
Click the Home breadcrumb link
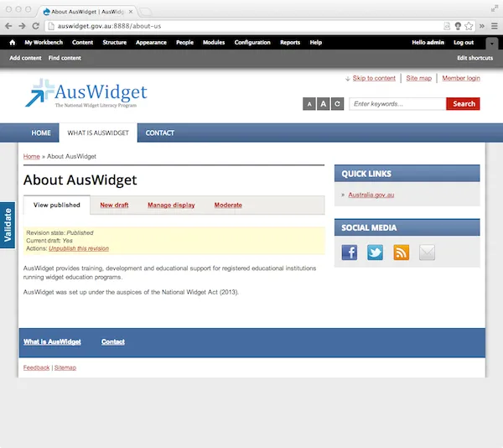[32, 156]
